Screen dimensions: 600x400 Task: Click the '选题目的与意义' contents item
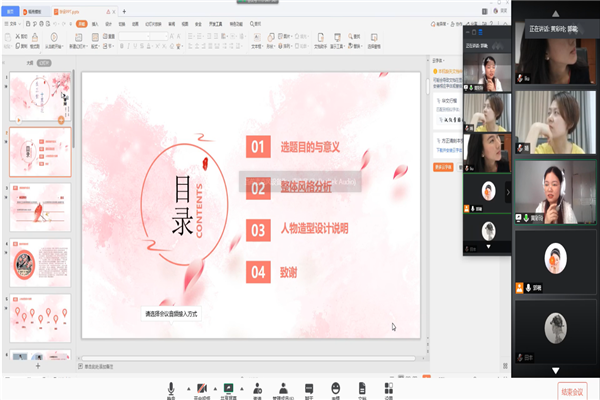pos(310,147)
